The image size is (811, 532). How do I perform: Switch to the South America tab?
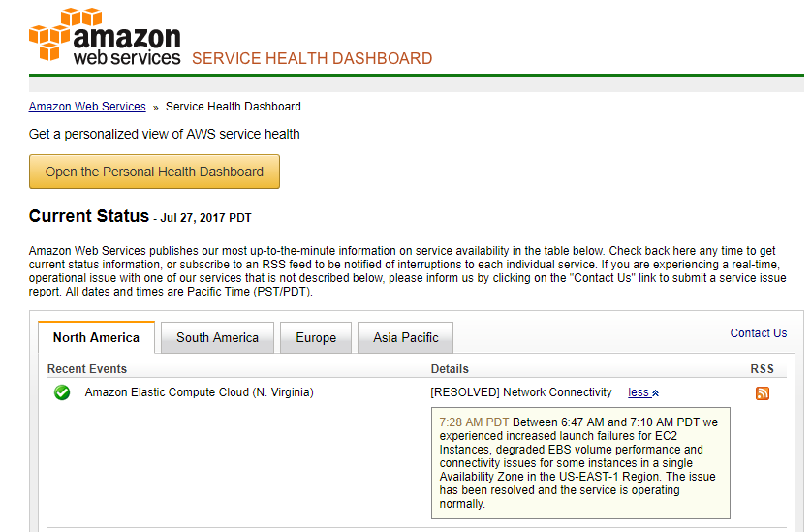[x=217, y=337]
